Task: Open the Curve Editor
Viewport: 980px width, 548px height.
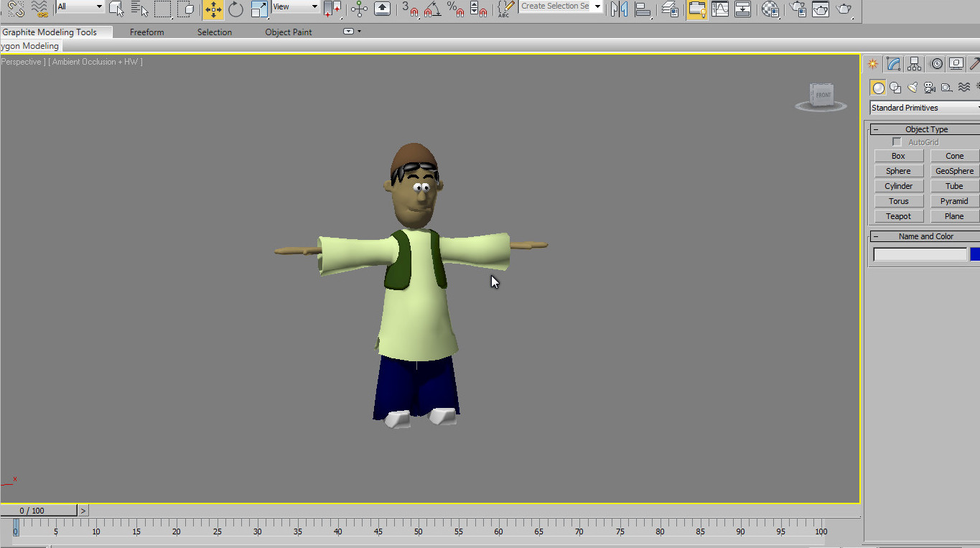Action: coord(720,9)
